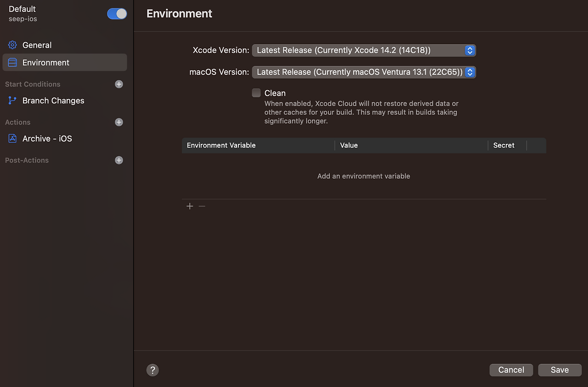Add a new Start Condition
The width and height of the screenshot is (588, 387).
coord(119,84)
